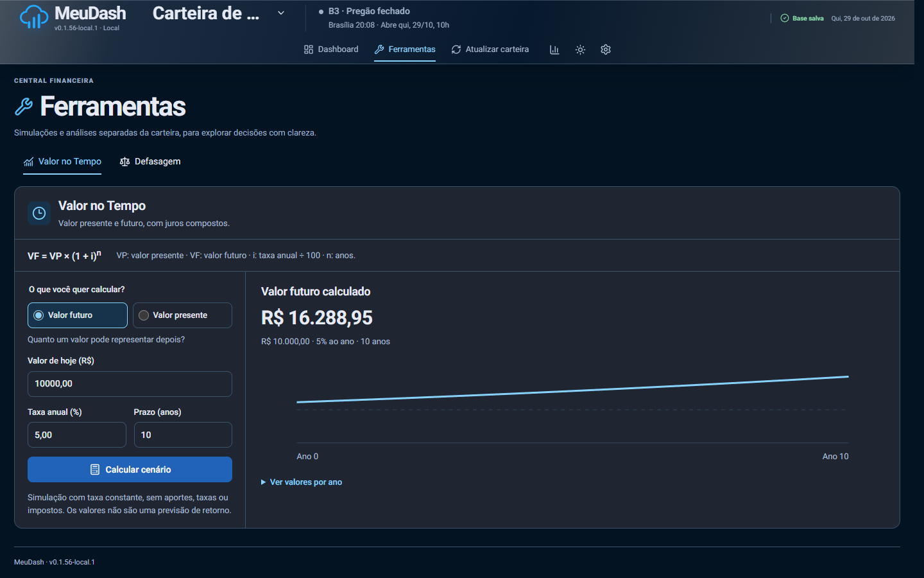Click the wrench icon next to the Ferramentas heading

click(x=24, y=107)
